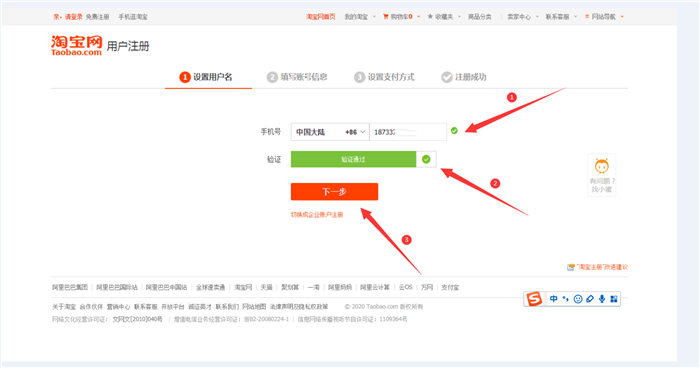Expand the 卖家中心 dropdown arrow
The image size is (700, 368).
(x=537, y=17)
